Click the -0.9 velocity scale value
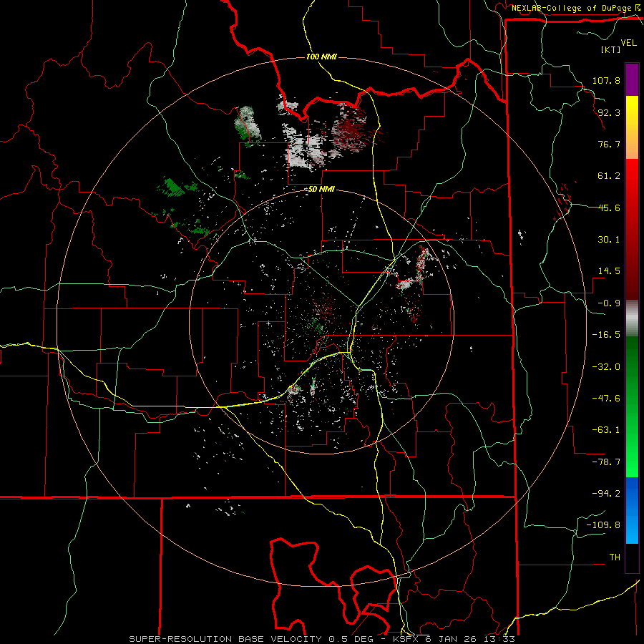644x644 pixels. pos(609,303)
